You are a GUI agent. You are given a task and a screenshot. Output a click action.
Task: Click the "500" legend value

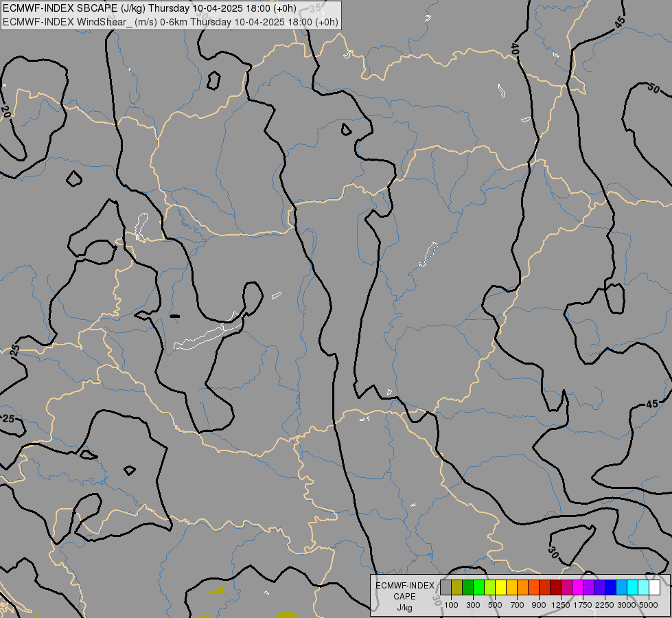[x=495, y=605]
